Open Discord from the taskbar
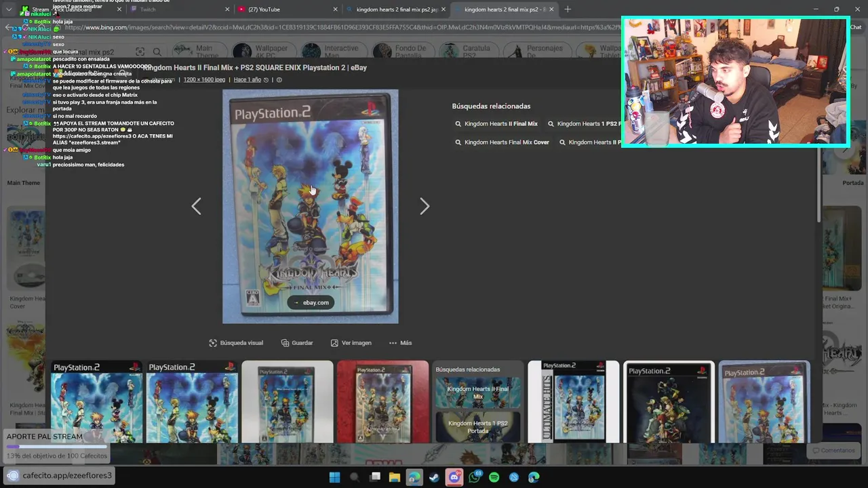This screenshot has width=868, height=488. (x=454, y=478)
